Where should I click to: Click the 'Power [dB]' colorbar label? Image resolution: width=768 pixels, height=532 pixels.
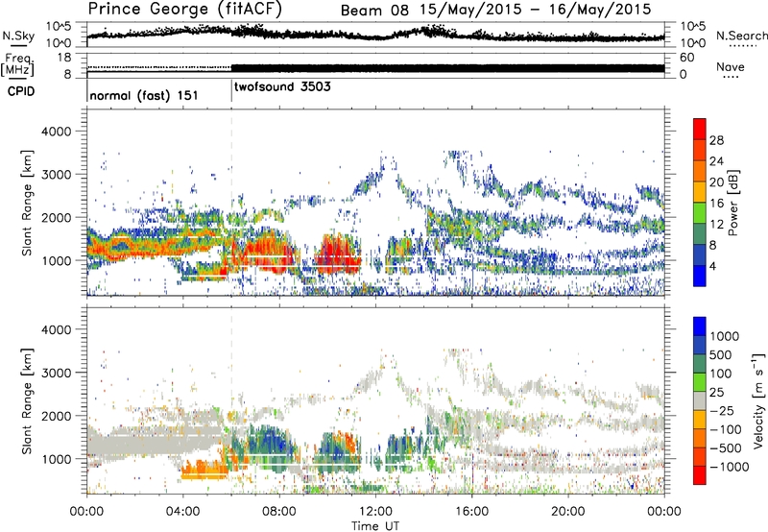pyautogui.click(x=732, y=203)
